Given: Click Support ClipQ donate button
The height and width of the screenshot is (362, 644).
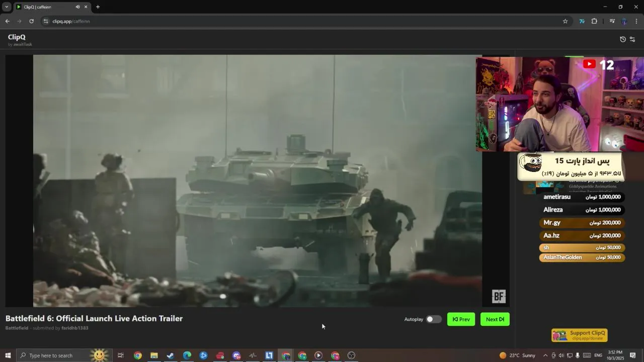Looking at the screenshot, I should click(580, 335).
